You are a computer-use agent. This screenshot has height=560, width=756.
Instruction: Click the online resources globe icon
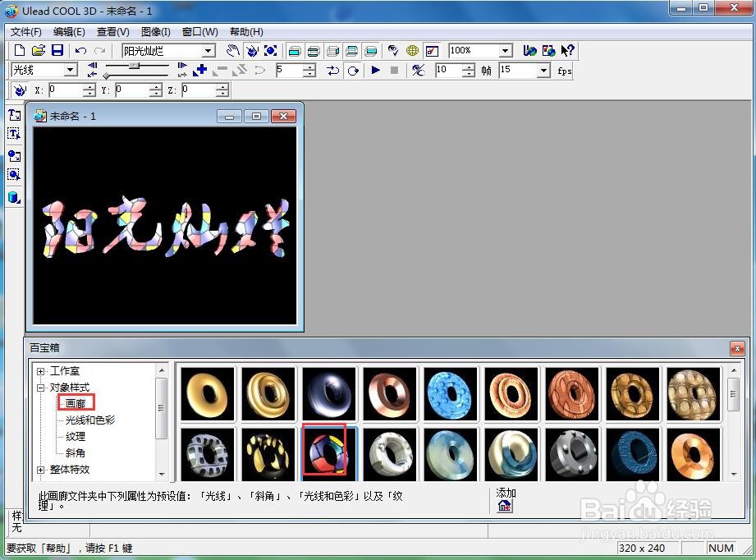pos(548,50)
